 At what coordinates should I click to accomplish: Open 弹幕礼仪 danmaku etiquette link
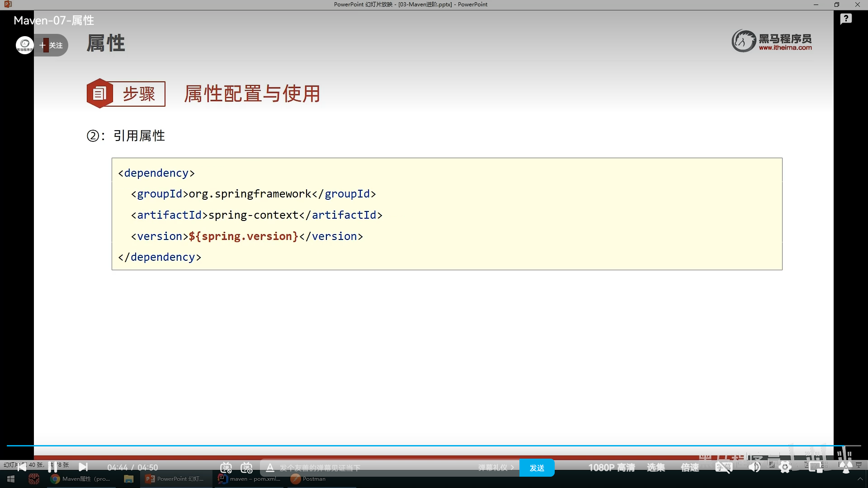[495, 468]
